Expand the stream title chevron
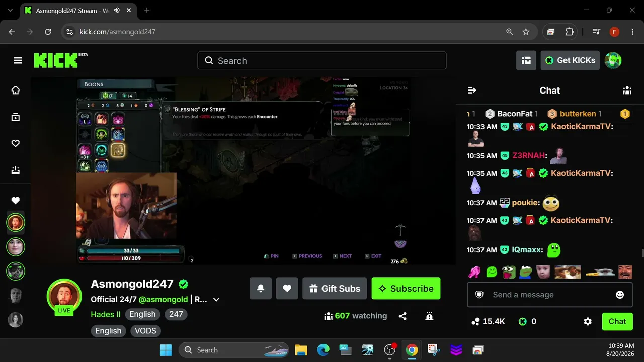 click(x=216, y=300)
